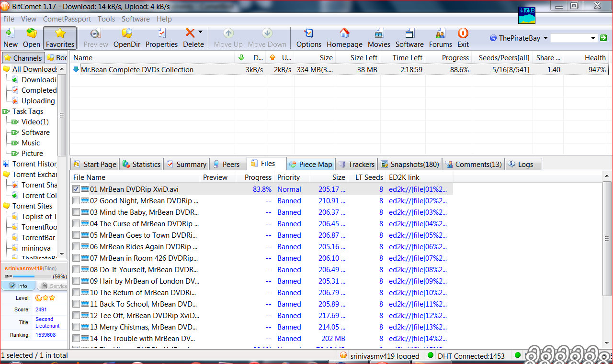Open the CometPassport menu

[67, 19]
